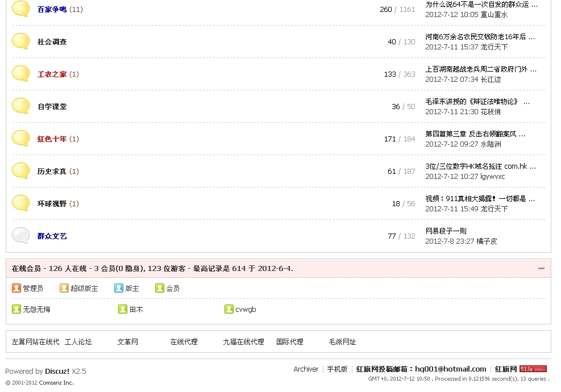Click the 田木 member avatar icon
Screen dimensions: 561x392
tap(123, 310)
